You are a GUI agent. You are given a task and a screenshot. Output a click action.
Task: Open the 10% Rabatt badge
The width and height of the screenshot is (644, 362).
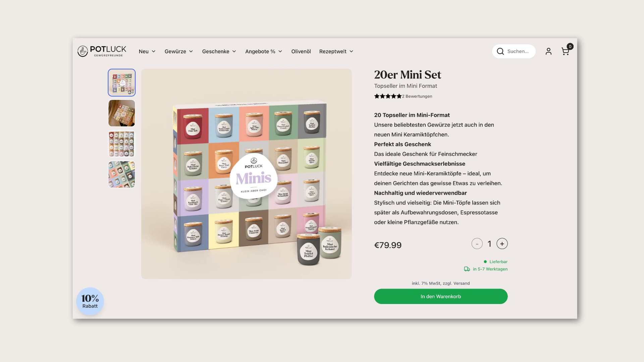tap(90, 301)
